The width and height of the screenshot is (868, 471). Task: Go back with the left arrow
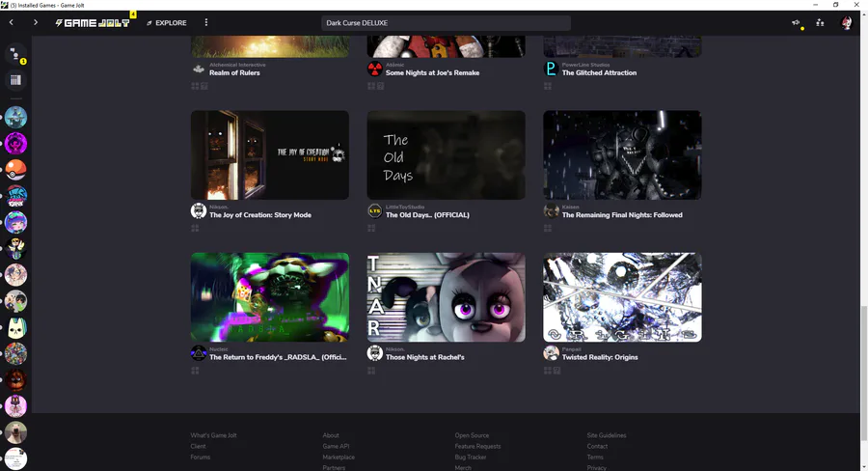[x=11, y=23]
